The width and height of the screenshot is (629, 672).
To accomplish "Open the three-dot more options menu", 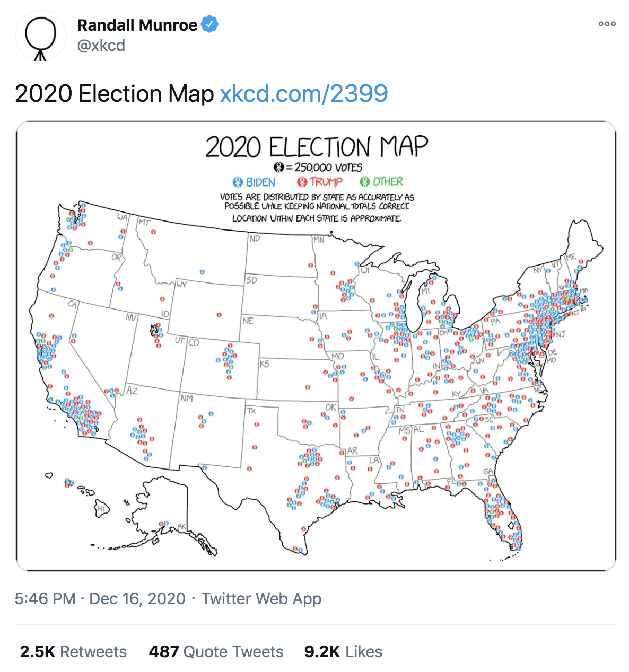I will tap(607, 24).
